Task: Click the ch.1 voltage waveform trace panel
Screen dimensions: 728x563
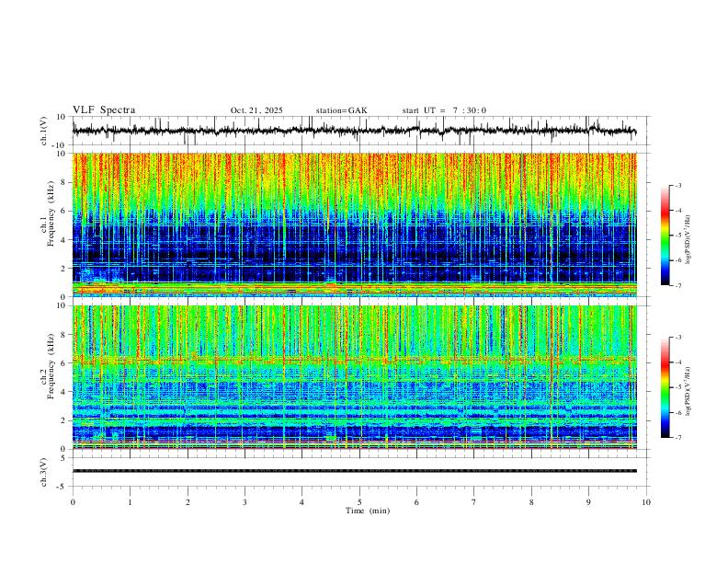Action: click(x=360, y=131)
